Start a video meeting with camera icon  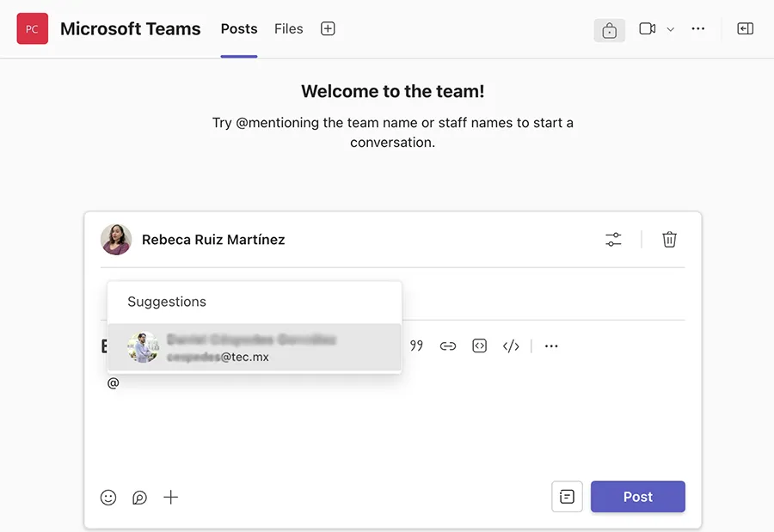[x=648, y=29]
